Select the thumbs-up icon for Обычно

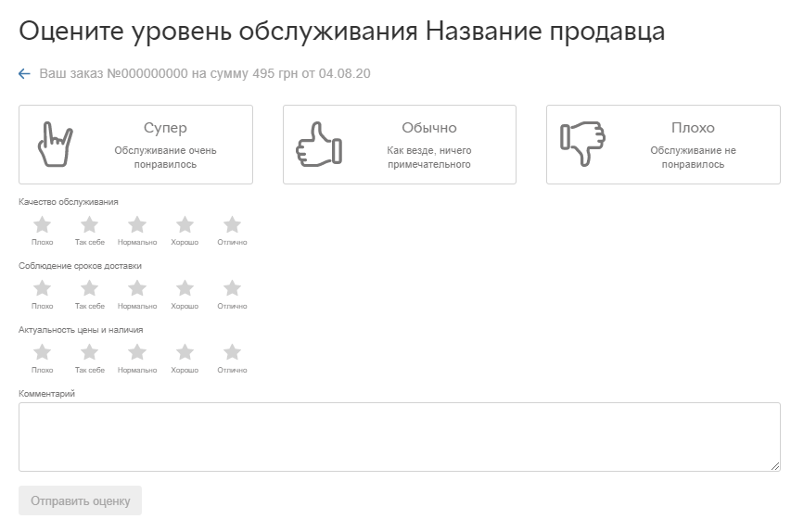click(319, 145)
